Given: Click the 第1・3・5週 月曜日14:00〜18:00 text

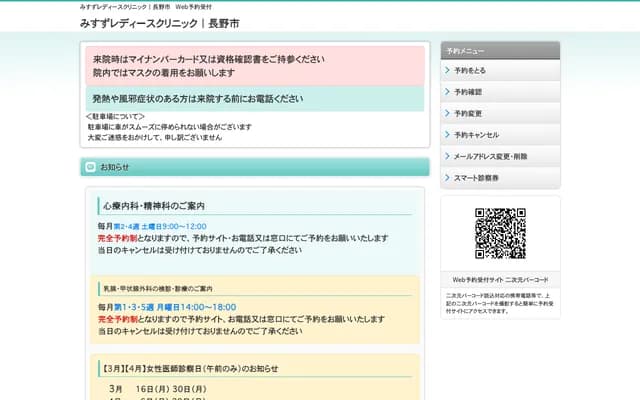Looking at the screenshot, I should 175,307.
